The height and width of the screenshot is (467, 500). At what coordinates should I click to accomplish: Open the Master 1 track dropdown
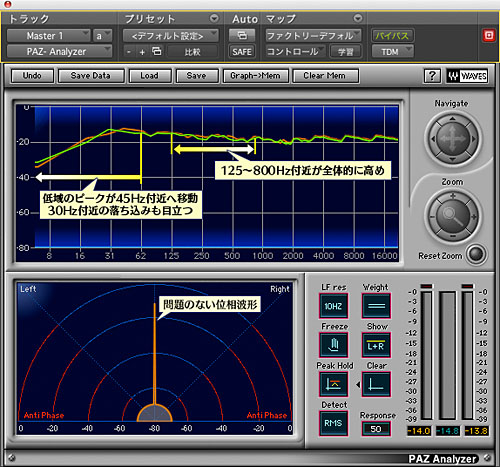[49, 36]
